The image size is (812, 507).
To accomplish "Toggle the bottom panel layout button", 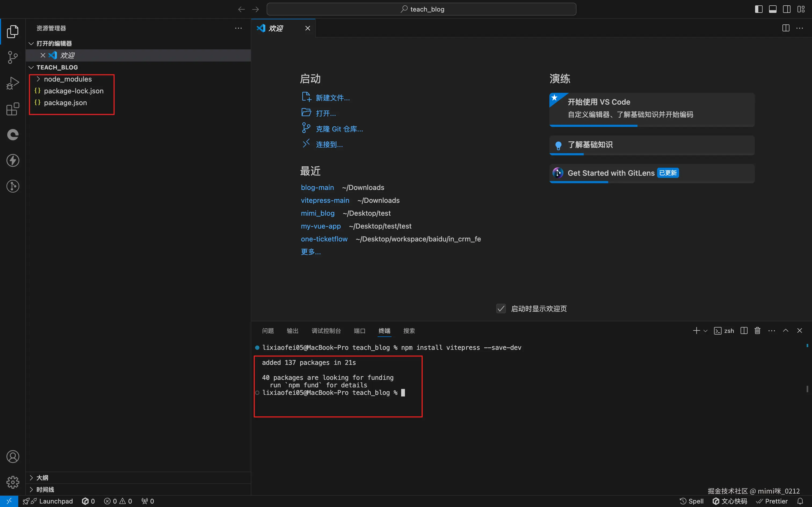I will coord(773,9).
